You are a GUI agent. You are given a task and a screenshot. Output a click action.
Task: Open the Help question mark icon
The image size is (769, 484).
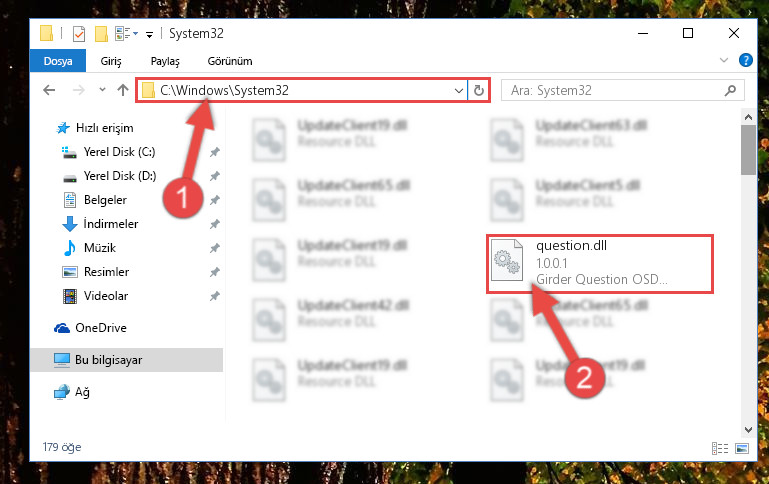[745, 60]
